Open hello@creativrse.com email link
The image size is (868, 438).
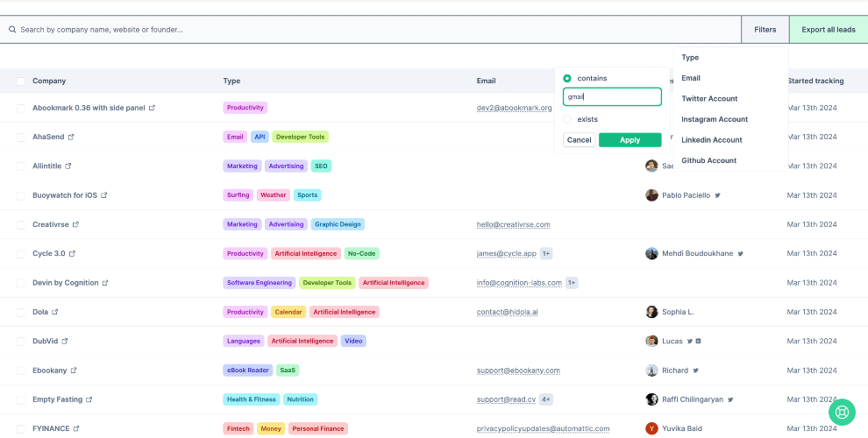(x=513, y=224)
